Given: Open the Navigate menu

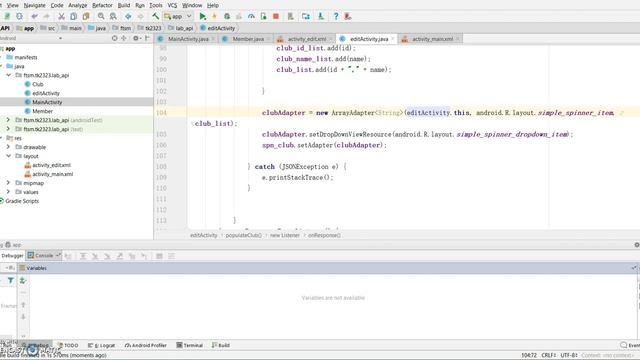Looking at the screenshot, I should point(35,5).
